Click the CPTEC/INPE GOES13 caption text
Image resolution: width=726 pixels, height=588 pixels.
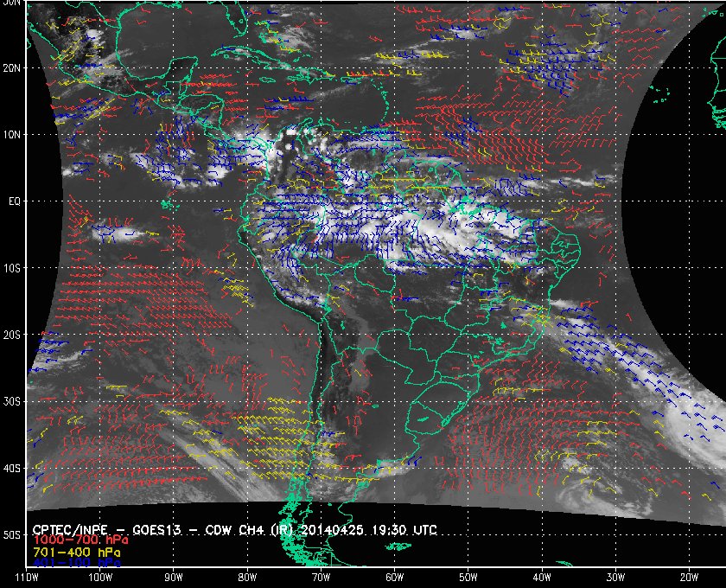(234, 529)
